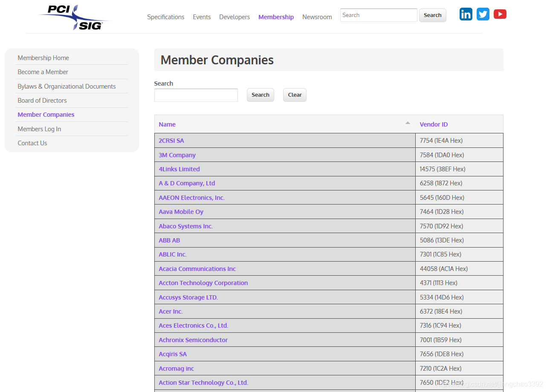Open Aava Mobile Oy link
Screen dimensions: 547x392
[x=181, y=212]
